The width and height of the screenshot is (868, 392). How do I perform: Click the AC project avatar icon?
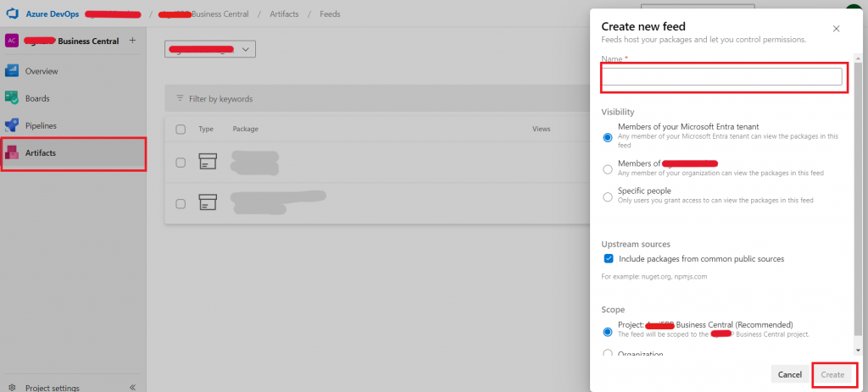click(x=12, y=41)
